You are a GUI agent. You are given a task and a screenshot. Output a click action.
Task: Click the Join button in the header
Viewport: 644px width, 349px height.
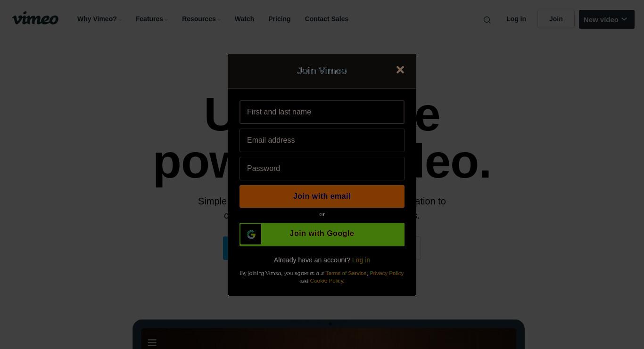tap(556, 19)
